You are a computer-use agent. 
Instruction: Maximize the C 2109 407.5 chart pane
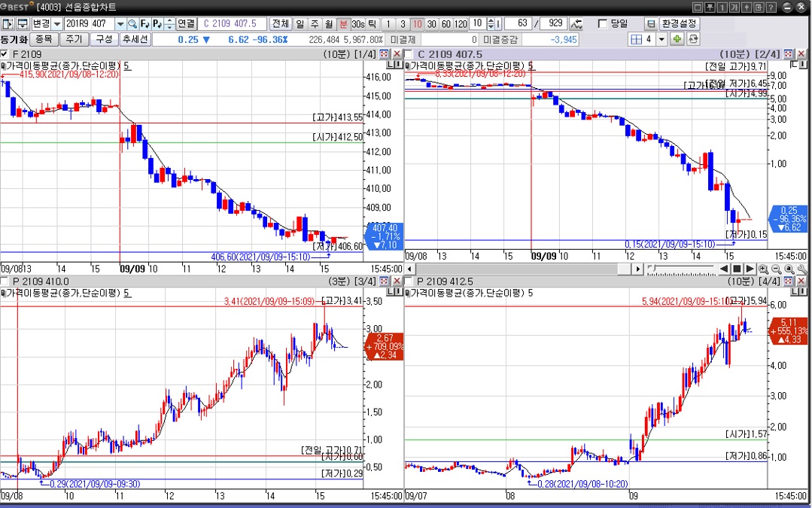(788, 54)
